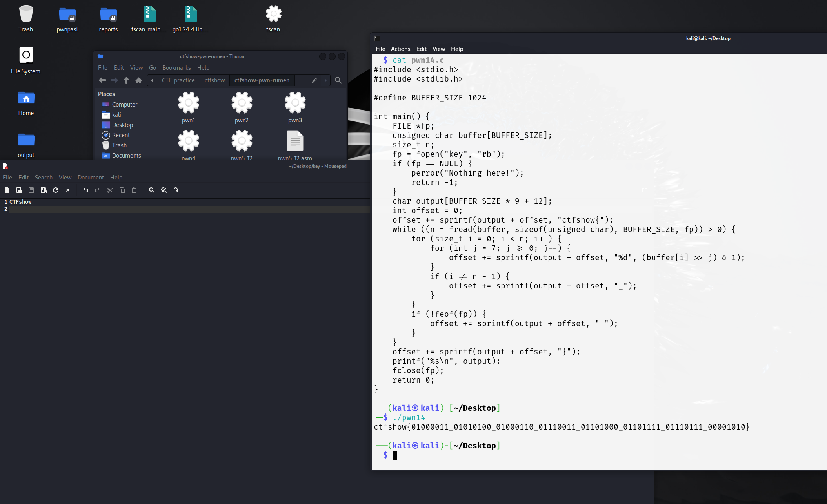Select the go1.24.4.lin archive on desktop
827x504 pixels.
coord(191,19)
